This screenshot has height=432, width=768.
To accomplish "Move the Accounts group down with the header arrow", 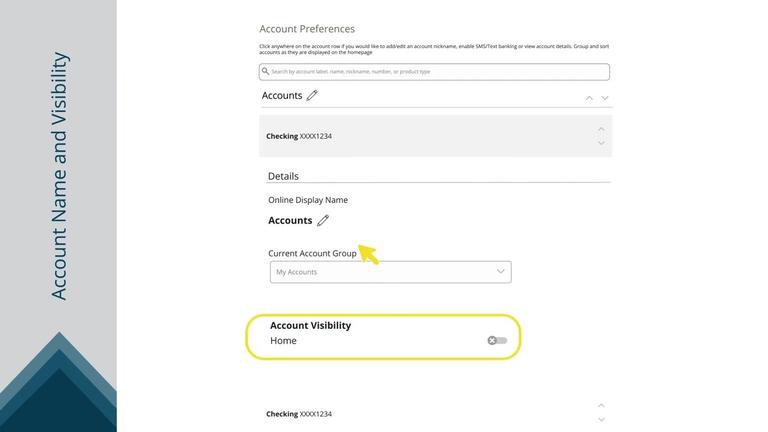I will tap(605, 98).
